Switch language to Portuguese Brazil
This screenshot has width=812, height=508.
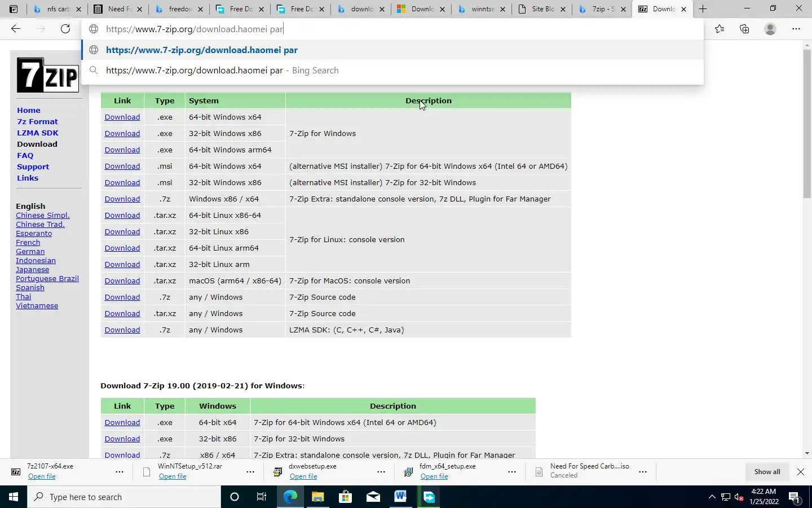(47, 278)
